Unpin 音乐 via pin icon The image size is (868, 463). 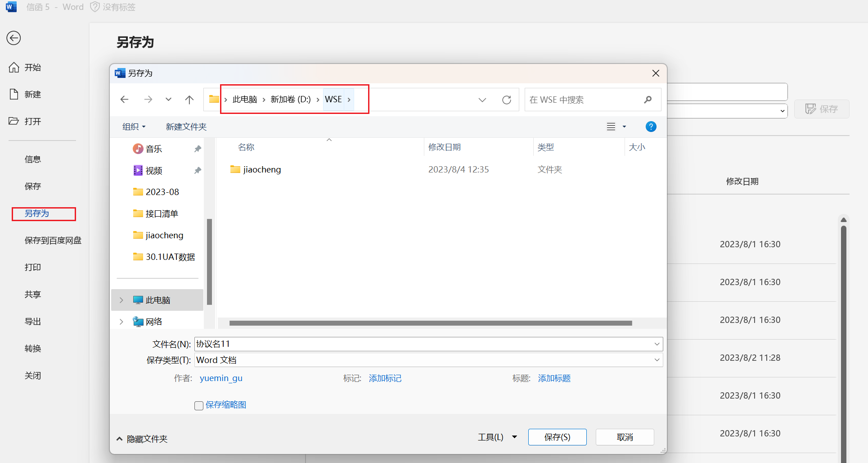(x=198, y=149)
